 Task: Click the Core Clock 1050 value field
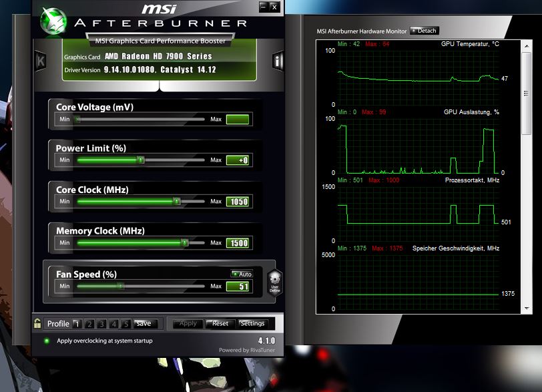[238, 202]
